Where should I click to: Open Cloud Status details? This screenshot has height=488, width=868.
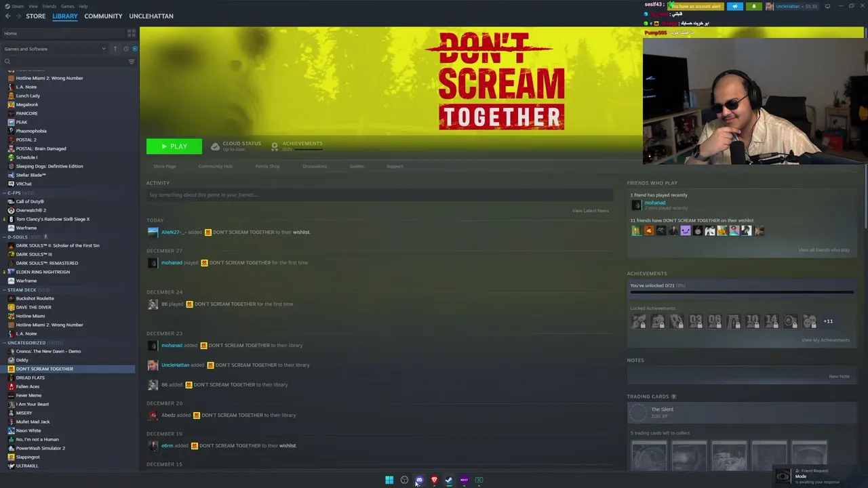coord(236,146)
